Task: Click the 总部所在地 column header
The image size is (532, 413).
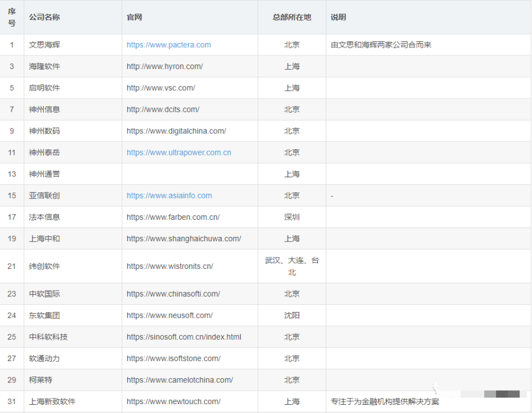Action: pos(291,17)
